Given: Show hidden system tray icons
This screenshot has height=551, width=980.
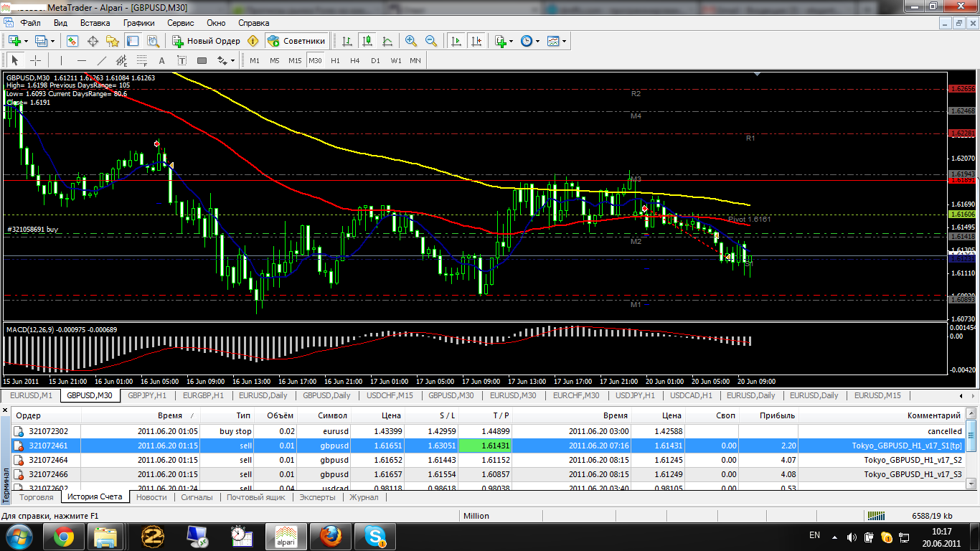Looking at the screenshot, I should 833,536.
